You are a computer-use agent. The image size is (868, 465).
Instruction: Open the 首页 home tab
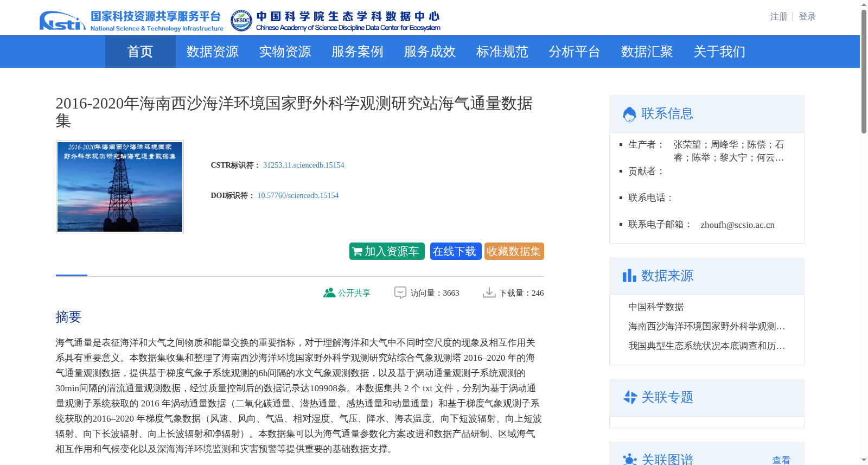(x=141, y=52)
